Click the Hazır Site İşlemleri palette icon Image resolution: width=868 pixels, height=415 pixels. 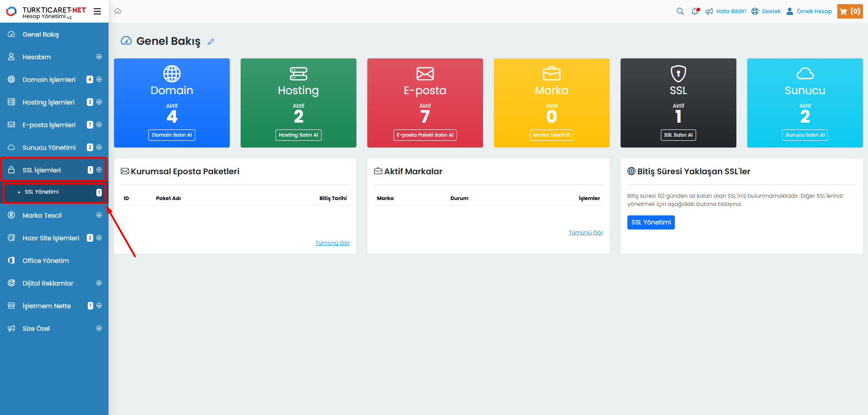click(x=11, y=238)
